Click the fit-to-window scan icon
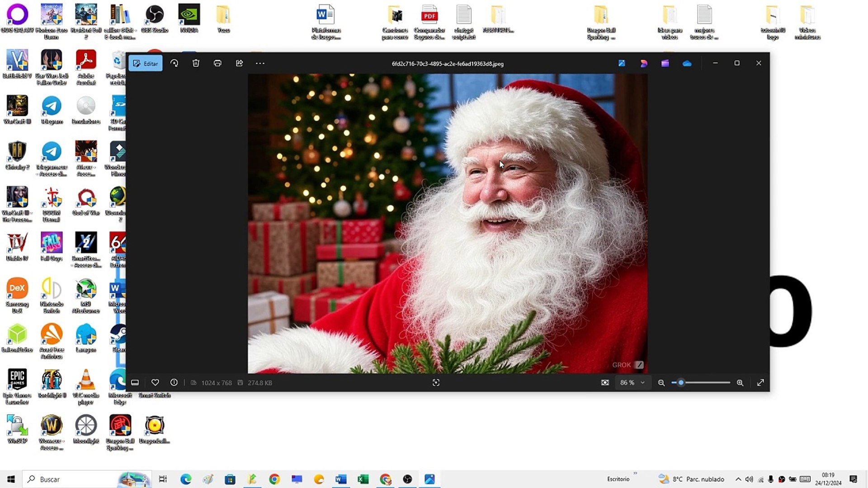 [x=436, y=383]
